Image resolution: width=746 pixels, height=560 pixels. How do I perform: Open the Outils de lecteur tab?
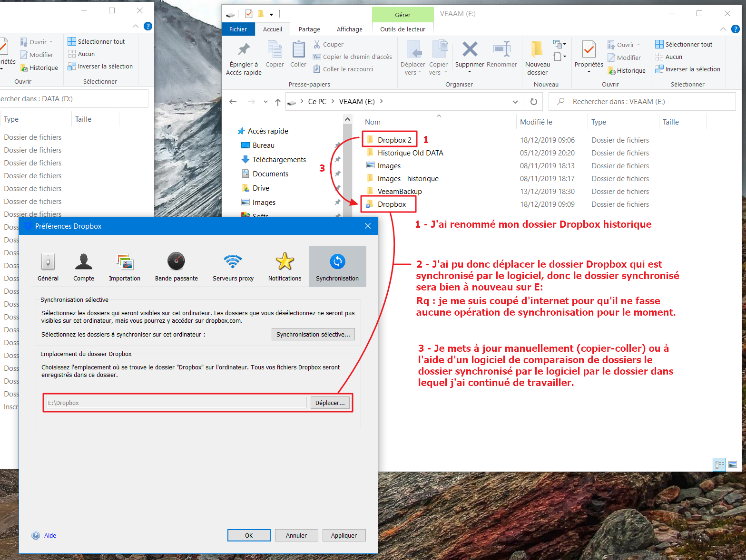click(402, 29)
